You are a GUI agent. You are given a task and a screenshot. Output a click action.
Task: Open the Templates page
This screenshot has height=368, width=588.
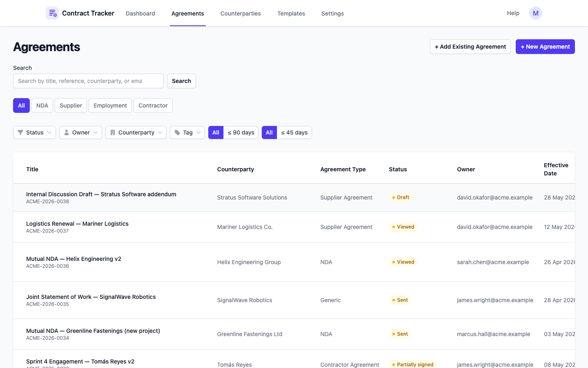click(x=291, y=13)
